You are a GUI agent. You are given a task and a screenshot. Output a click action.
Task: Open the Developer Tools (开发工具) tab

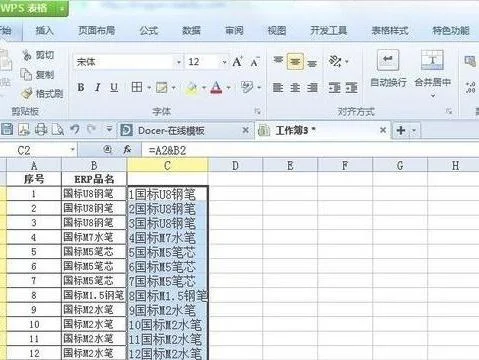point(329,31)
